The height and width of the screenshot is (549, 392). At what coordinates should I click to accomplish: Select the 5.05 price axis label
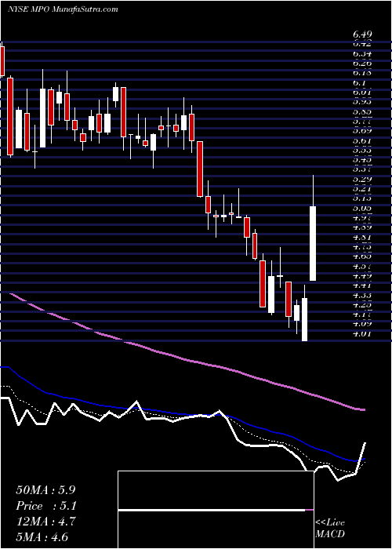(x=362, y=208)
